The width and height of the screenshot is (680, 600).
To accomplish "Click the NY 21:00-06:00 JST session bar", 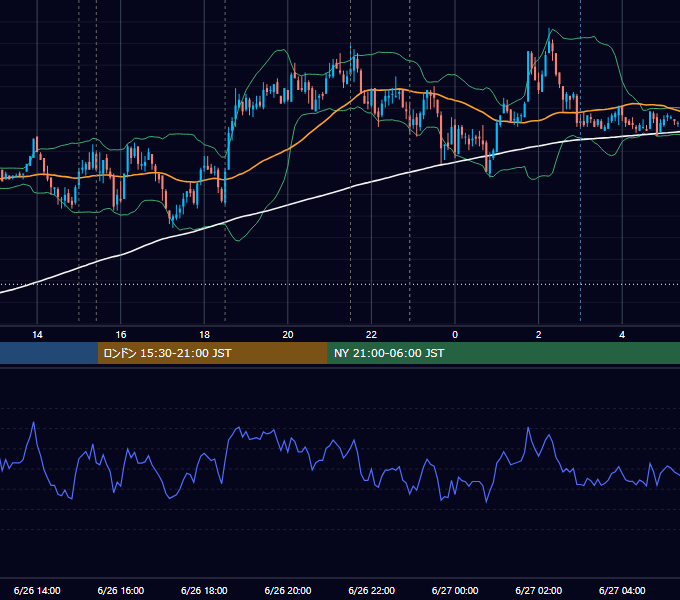I will point(503,353).
